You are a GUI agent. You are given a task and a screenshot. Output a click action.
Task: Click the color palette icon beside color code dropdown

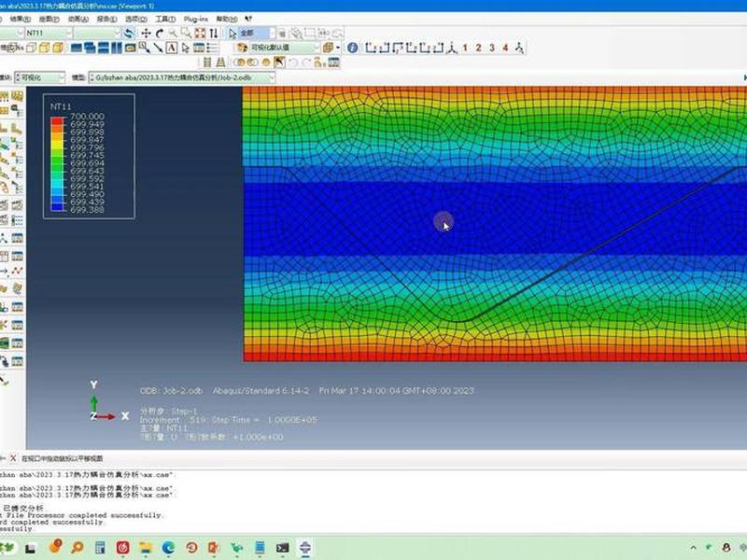point(242,48)
